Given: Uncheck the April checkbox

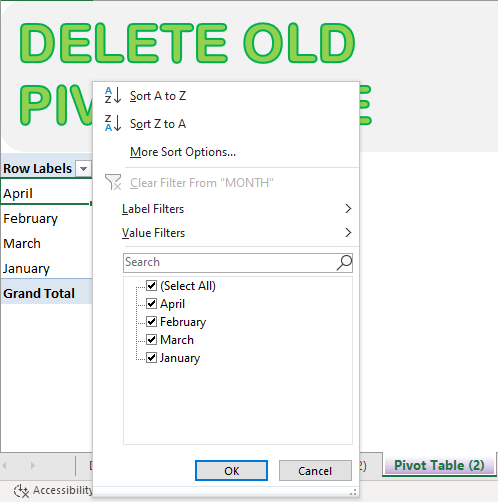Looking at the screenshot, I should (x=151, y=304).
